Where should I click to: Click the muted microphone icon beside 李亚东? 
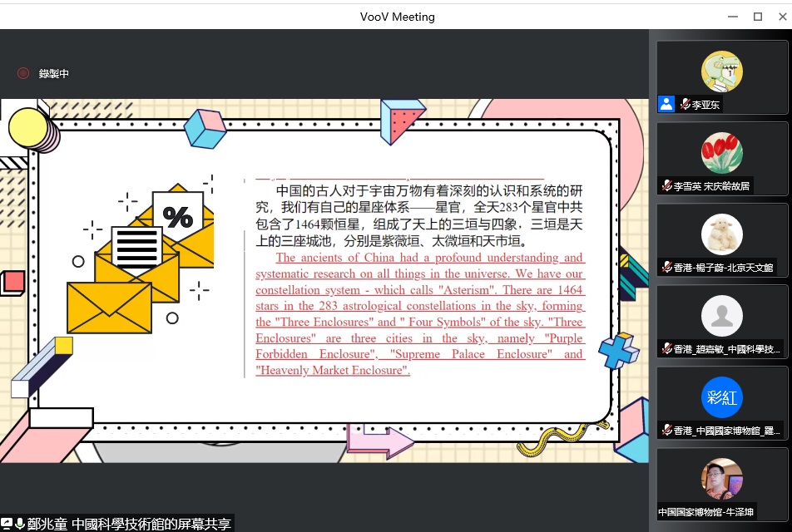tap(685, 105)
